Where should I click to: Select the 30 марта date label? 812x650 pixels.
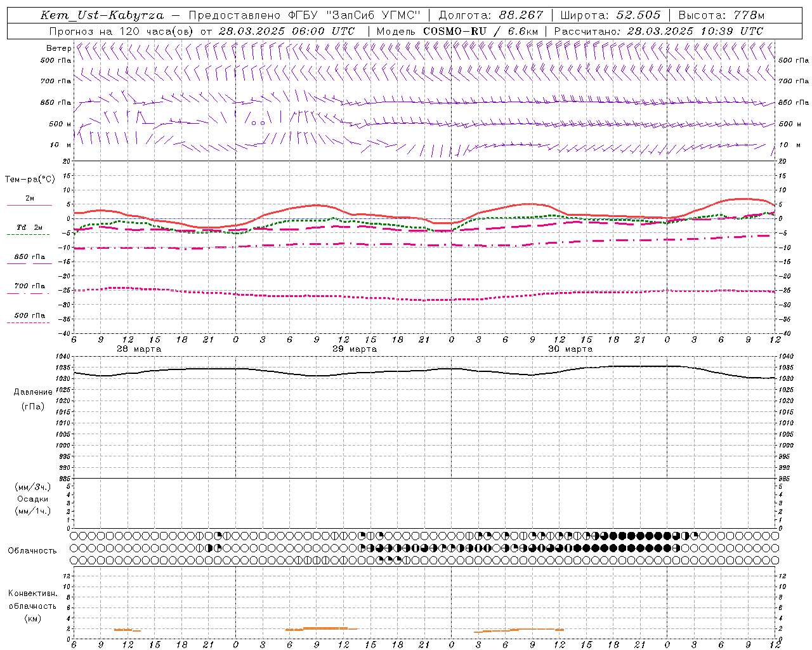click(570, 349)
